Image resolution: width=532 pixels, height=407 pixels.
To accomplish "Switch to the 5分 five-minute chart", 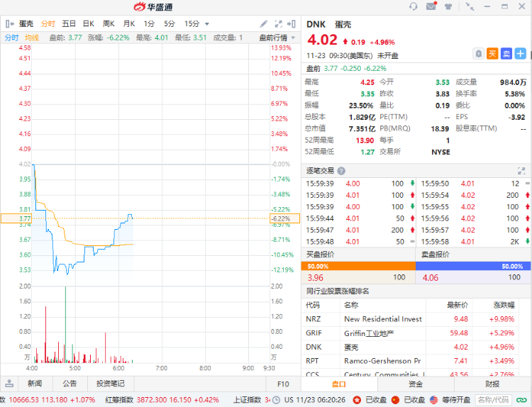I will coord(170,23).
